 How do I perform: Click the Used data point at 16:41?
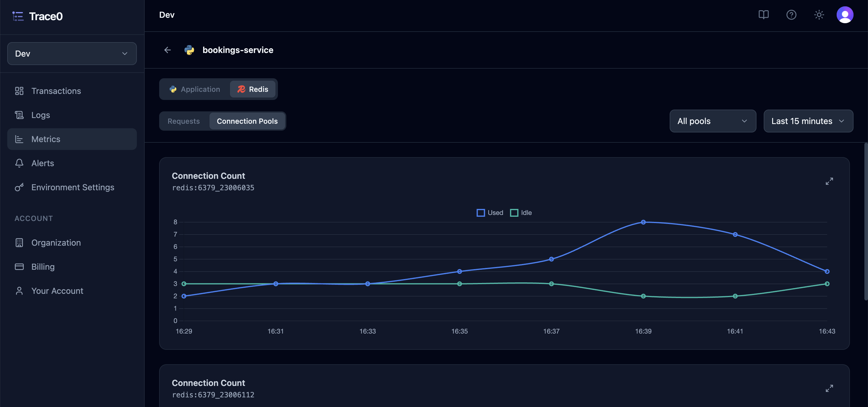tap(735, 235)
